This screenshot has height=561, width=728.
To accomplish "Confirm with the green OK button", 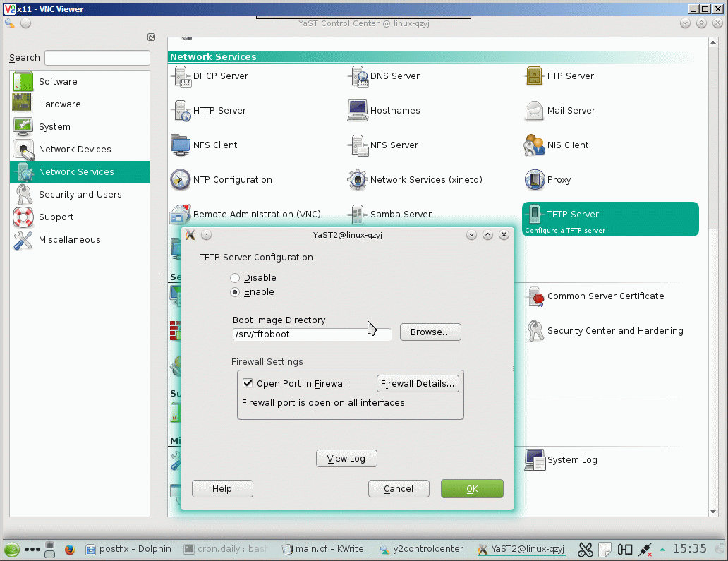I will [472, 488].
